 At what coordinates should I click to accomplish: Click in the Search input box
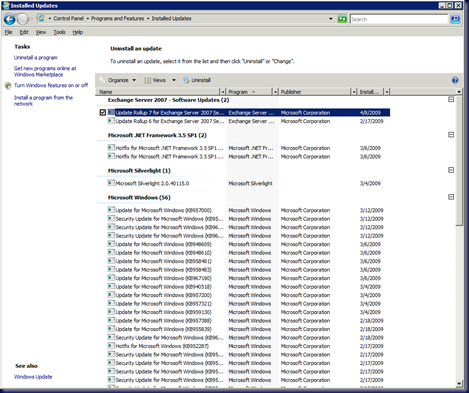[399, 19]
